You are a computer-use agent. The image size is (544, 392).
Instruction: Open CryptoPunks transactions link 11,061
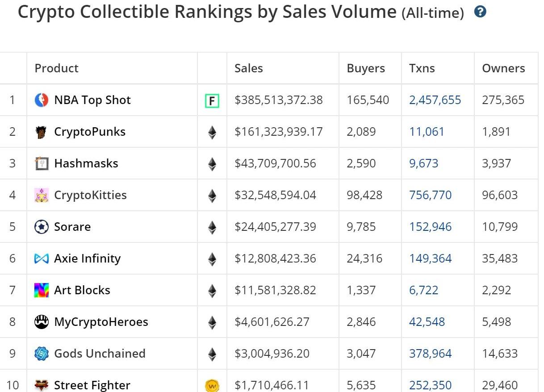(427, 132)
